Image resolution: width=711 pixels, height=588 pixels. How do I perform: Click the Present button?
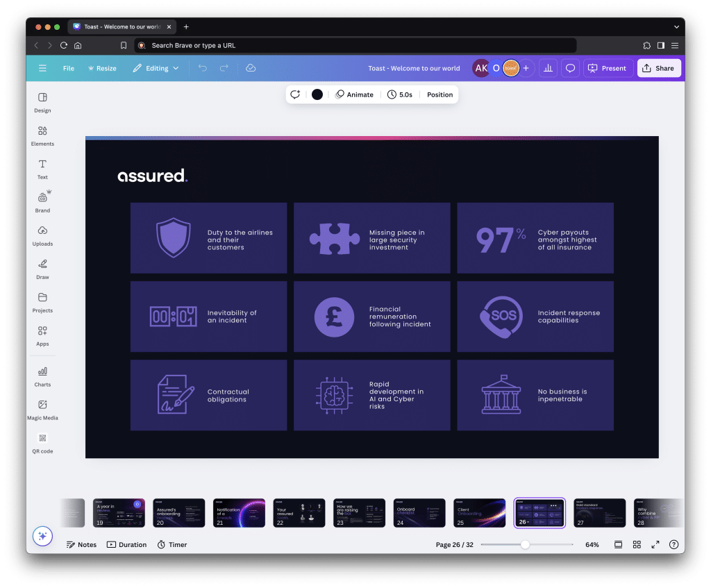[x=607, y=67]
